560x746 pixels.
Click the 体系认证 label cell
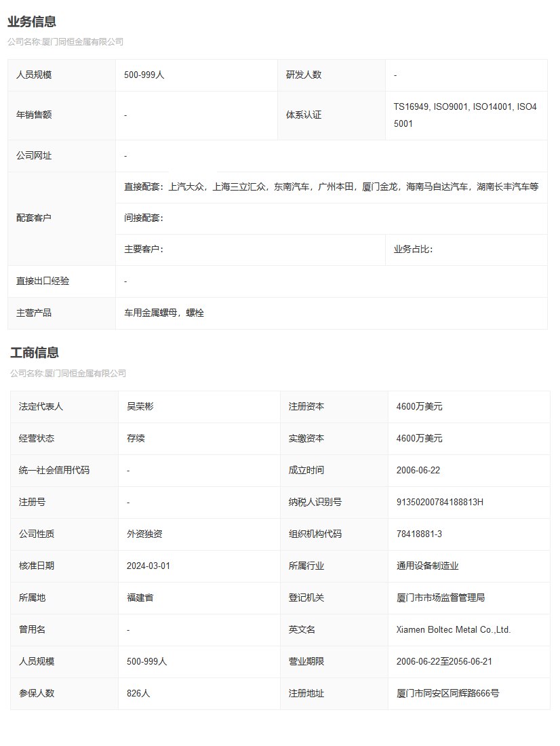click(x=332, y=115)
